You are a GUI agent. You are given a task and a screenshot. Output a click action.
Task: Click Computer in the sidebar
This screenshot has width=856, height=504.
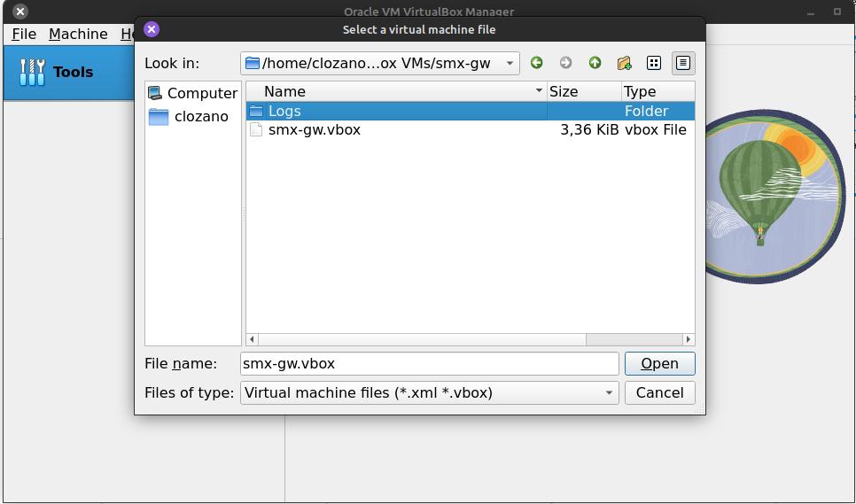(x=192, y=93)
